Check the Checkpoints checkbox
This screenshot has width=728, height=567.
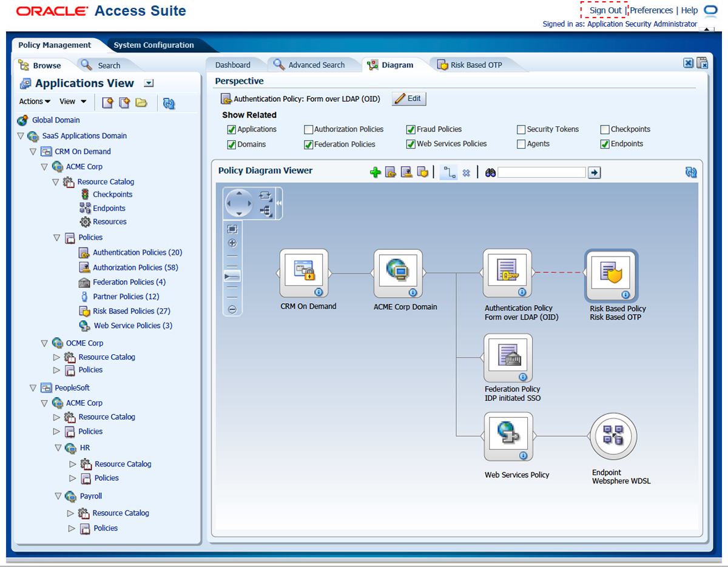605,130
